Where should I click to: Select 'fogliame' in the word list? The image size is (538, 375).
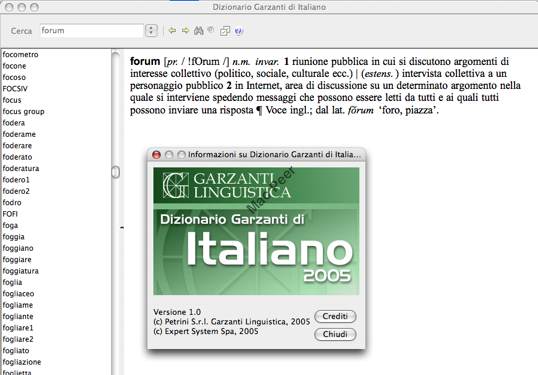click(x=17, y=305)
